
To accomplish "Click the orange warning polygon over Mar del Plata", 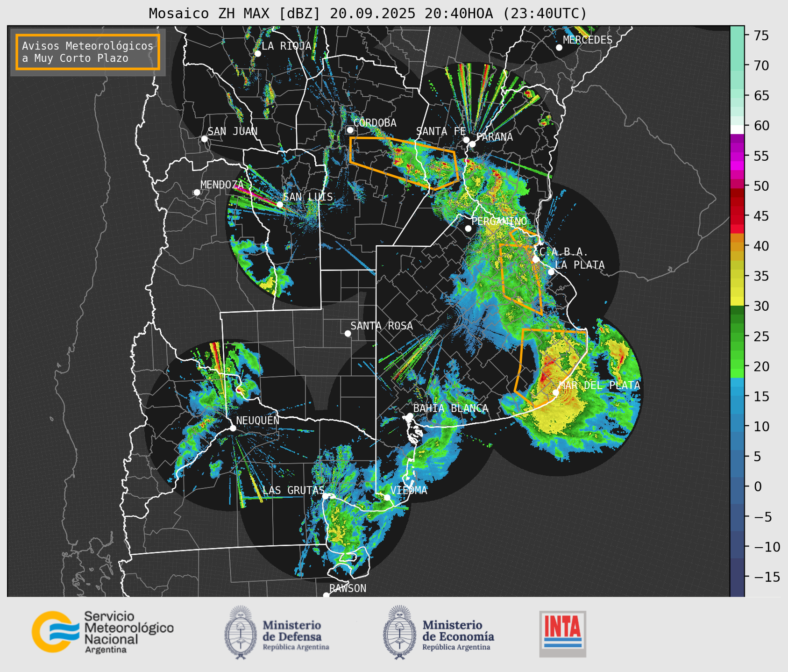I will (551, 367).
